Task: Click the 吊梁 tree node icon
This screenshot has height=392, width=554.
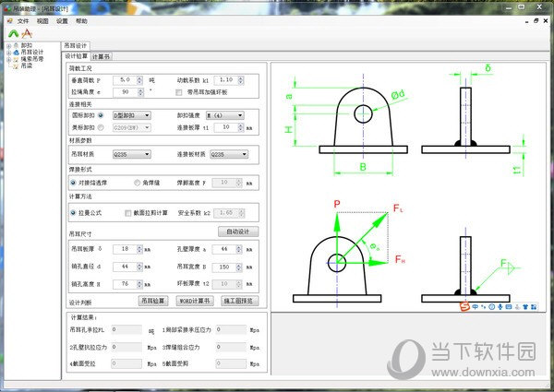Action: pos(16,65)
